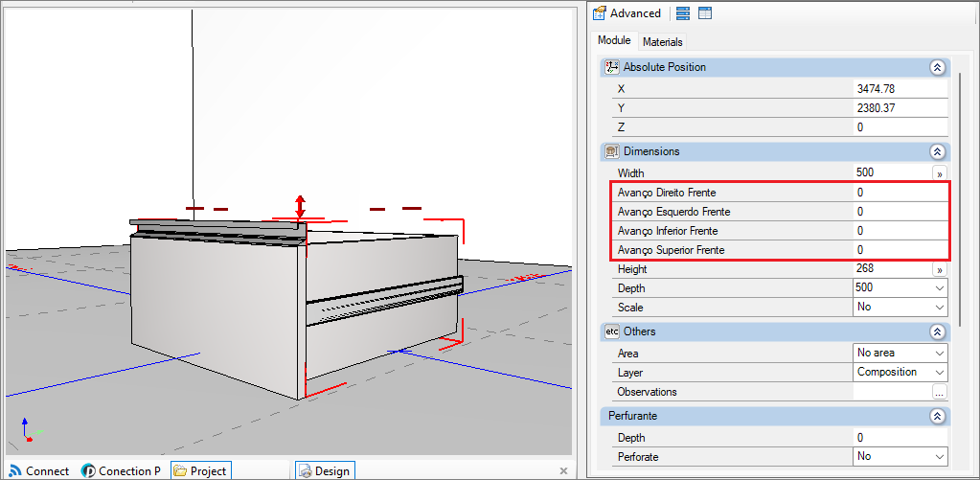Image resolution: width=980 pixels, height=480 pixels.
Task: Click the Height more options button
Action: [940, 270]
